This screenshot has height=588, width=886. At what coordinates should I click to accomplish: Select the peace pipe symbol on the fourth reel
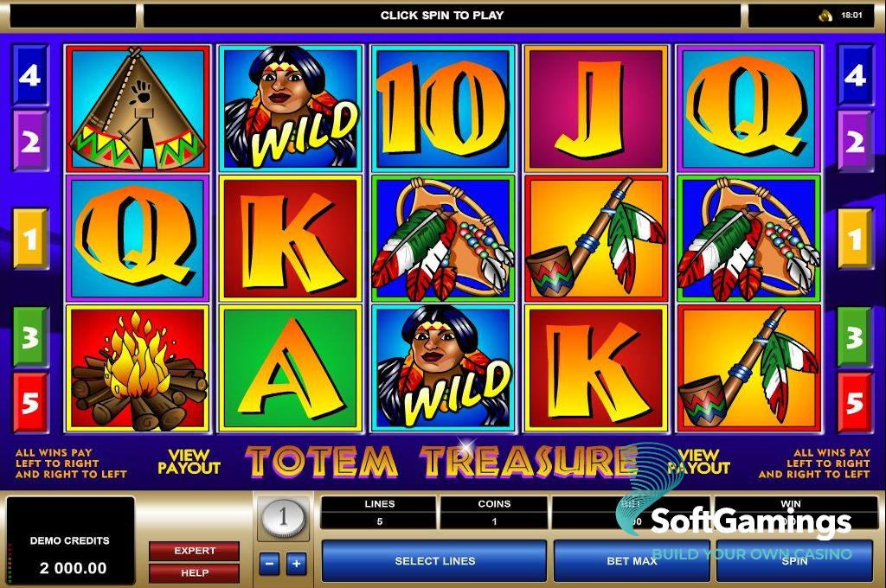596,238
